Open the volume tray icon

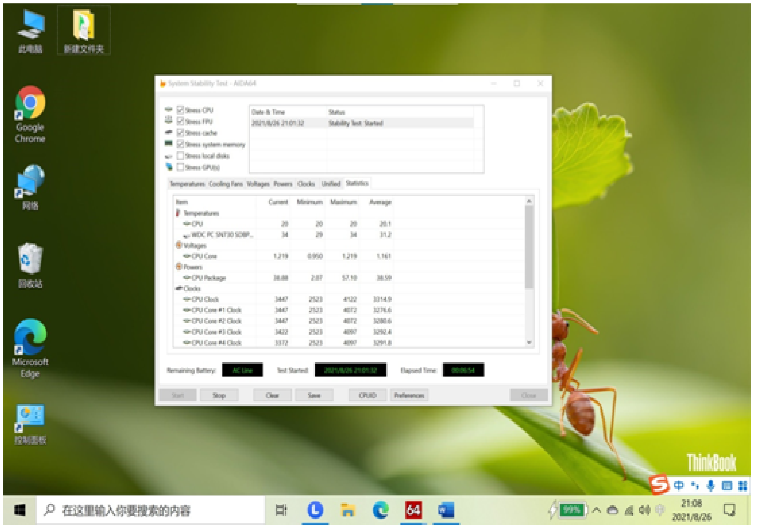pos(644,510)
